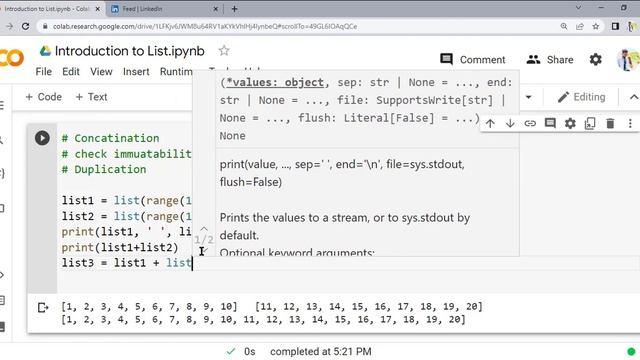Bookmark this page star icon
This screenshot has width=640, height=360.
coord(596,26)
